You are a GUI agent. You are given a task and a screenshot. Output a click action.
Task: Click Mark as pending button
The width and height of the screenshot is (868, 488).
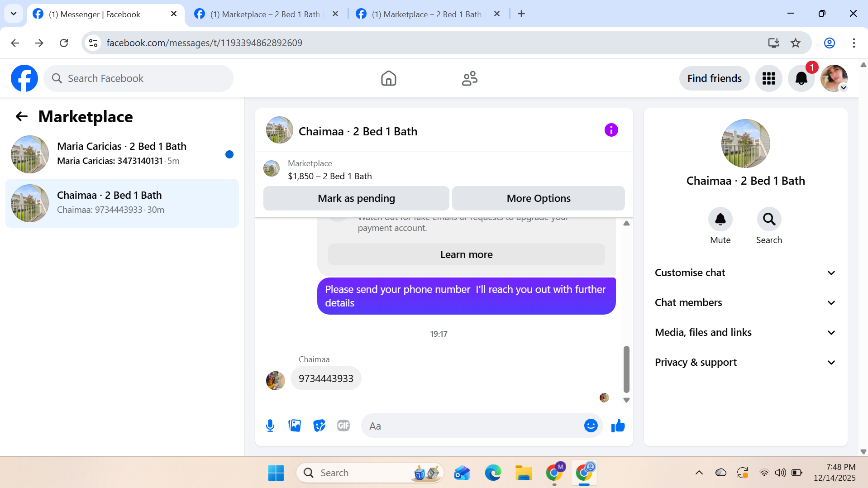(x=356, y=198)
